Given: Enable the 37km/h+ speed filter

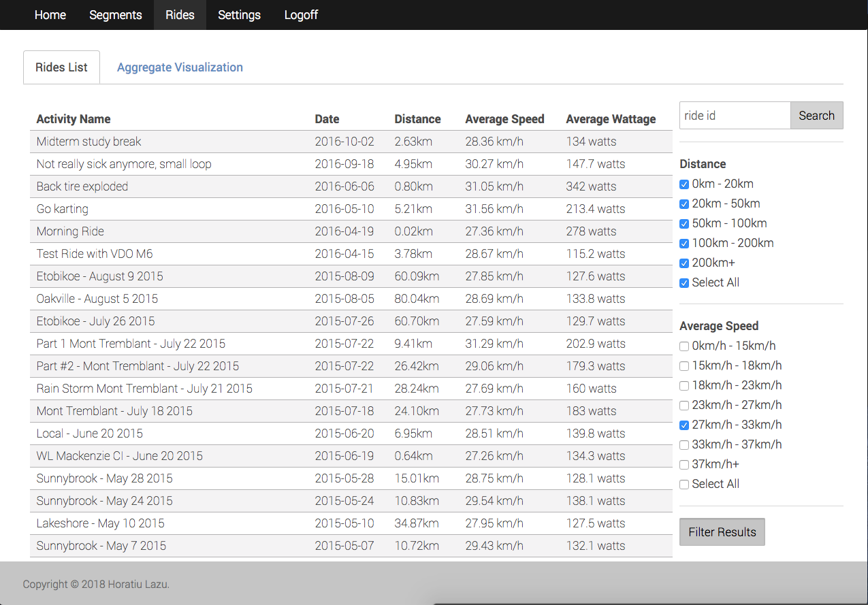Looking at the screenshot, I should pos(684,465).
